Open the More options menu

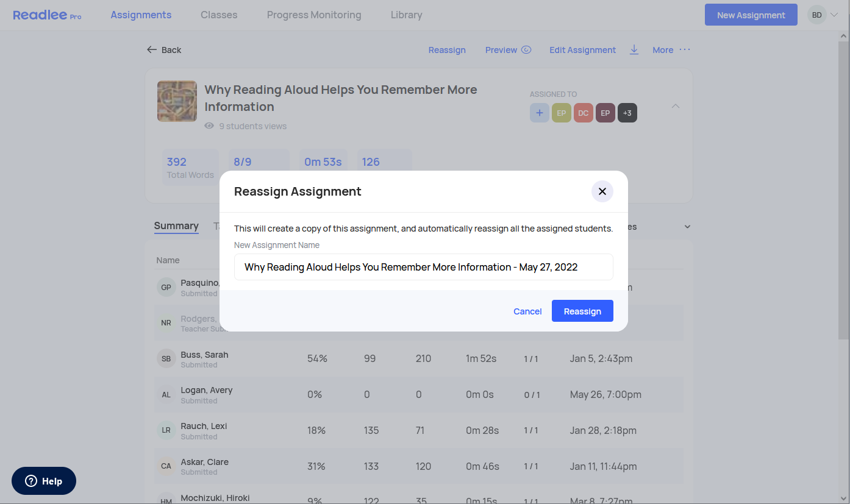[x=671, y=50]
